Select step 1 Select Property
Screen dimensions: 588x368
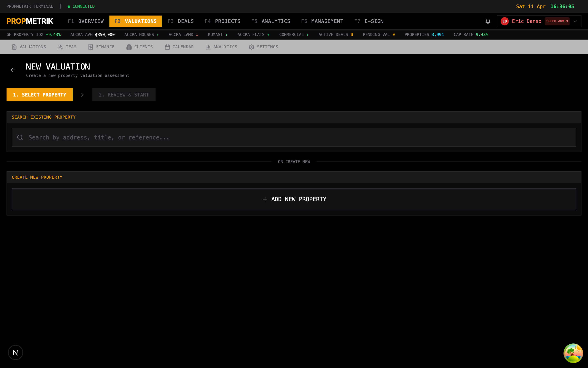[40, 95]
